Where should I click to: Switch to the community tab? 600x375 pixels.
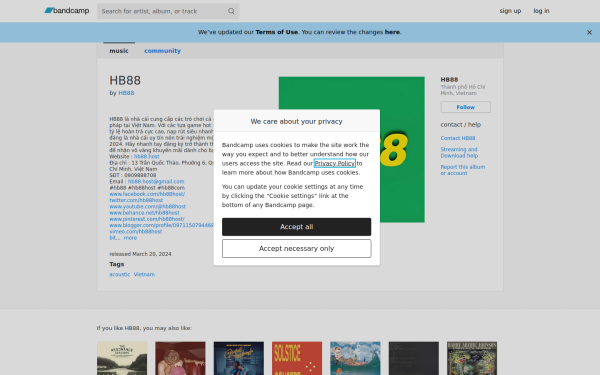pos(162,51)
